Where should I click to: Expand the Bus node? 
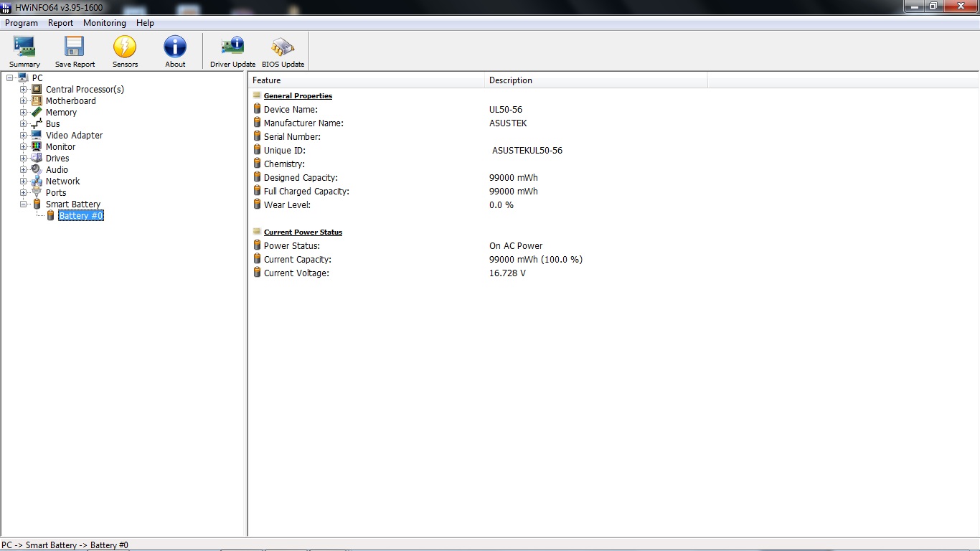pos(23,123)
